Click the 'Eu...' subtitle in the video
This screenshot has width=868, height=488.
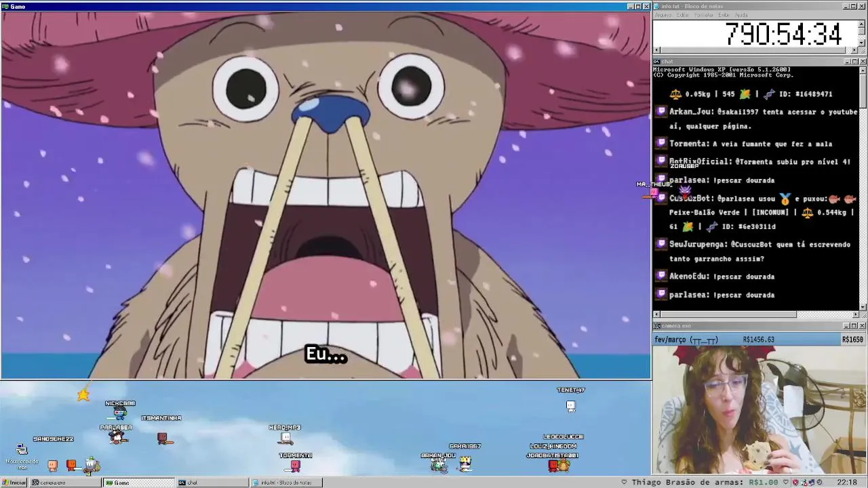(x=326, y=354)
